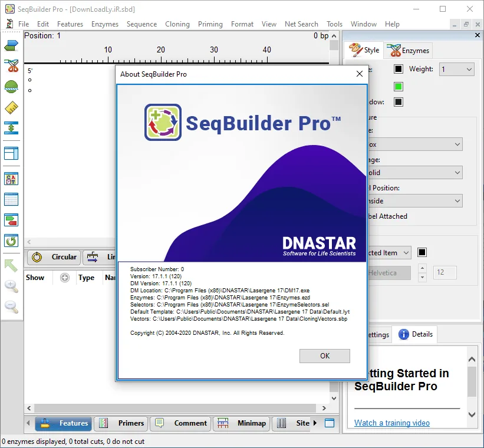Expand the label position dropdown showing 'nside'
This screenshot has width=484, height=448.
416,200
